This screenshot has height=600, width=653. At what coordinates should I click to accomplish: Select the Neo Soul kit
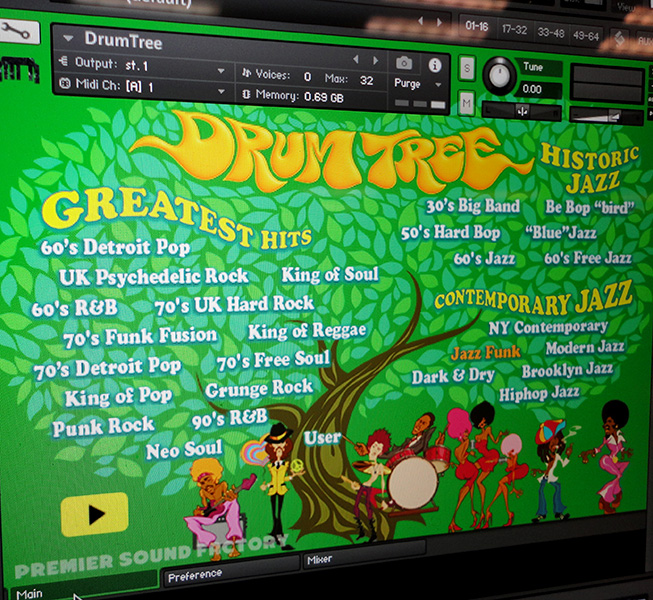coord(184,450)
